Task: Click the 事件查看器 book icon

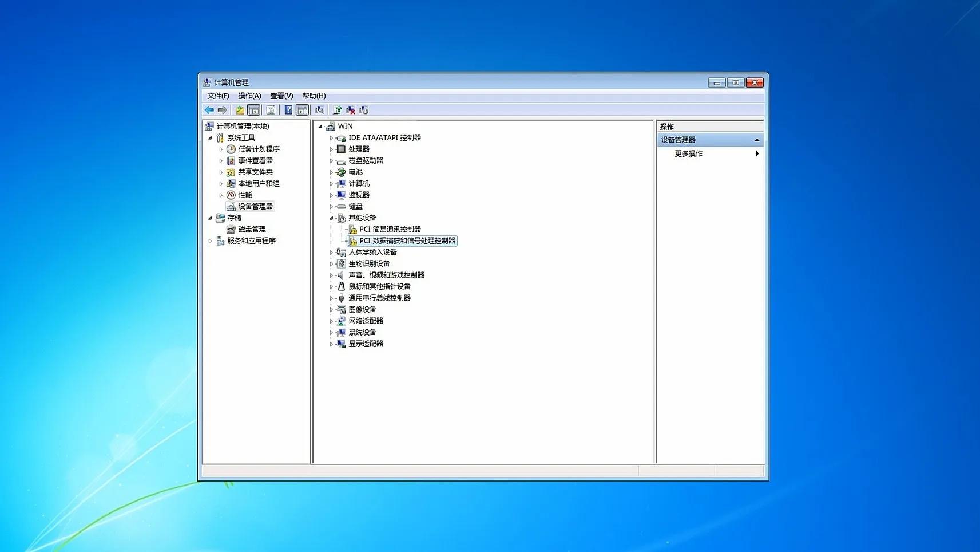Action: pyautogui.click(x=231, y=160)
